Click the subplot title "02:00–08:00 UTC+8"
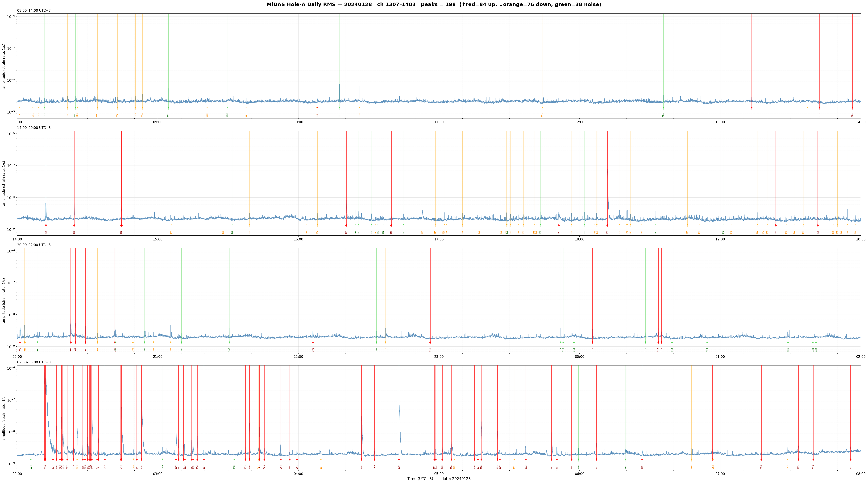 [x=34, y=362]
